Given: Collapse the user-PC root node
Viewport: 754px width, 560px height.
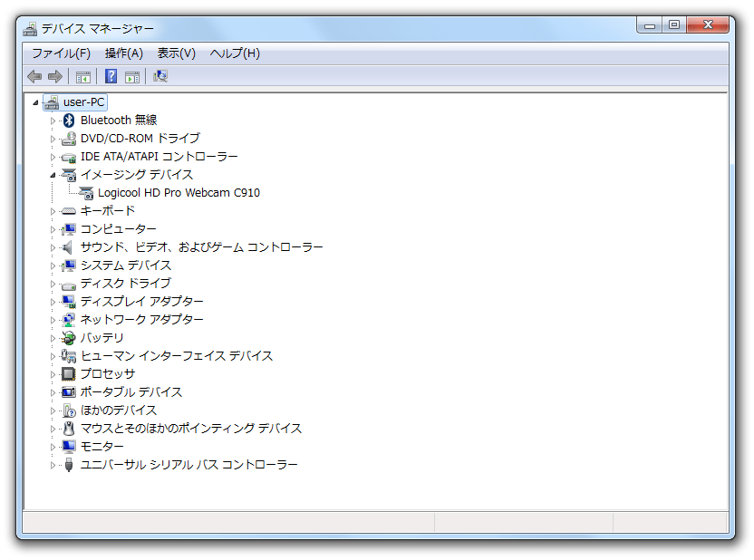Looking at the screenshot, I should (x=35, y=102).
